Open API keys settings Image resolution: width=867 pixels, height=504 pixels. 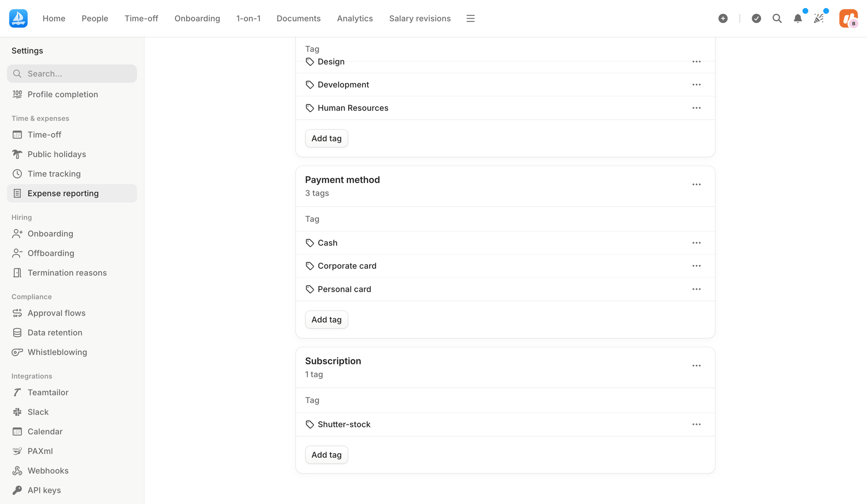(x=72, y=490)
